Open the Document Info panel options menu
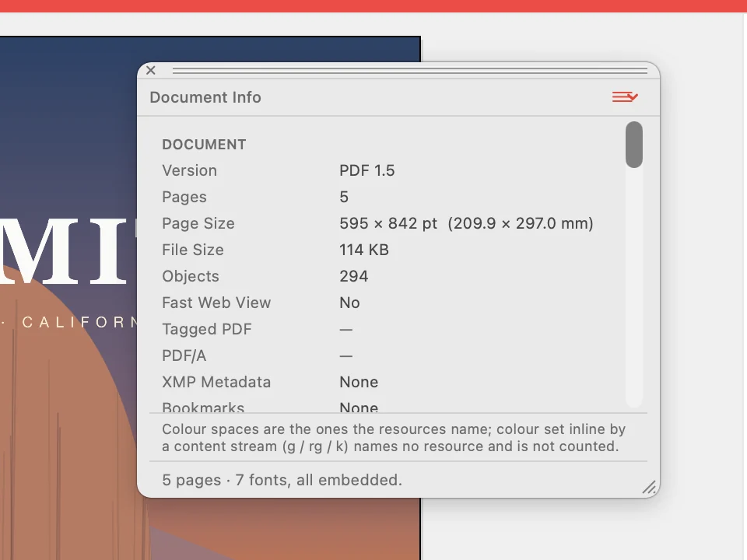This screenshot has height=560, width=747. (x=625, y=97)
